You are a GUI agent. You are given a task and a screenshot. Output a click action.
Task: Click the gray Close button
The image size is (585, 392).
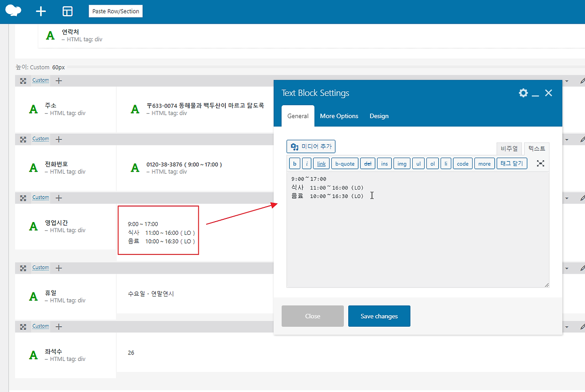pos(313,316)
